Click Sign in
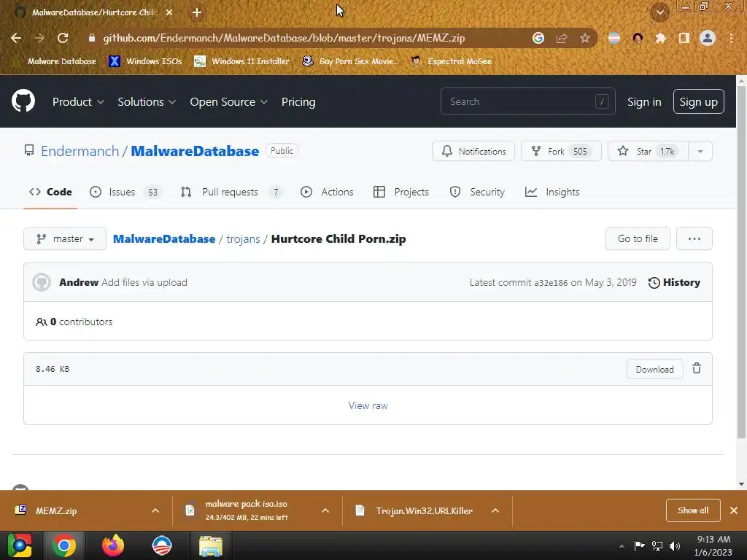Viewport: 747px width, 560px height. tap(644, 102)
